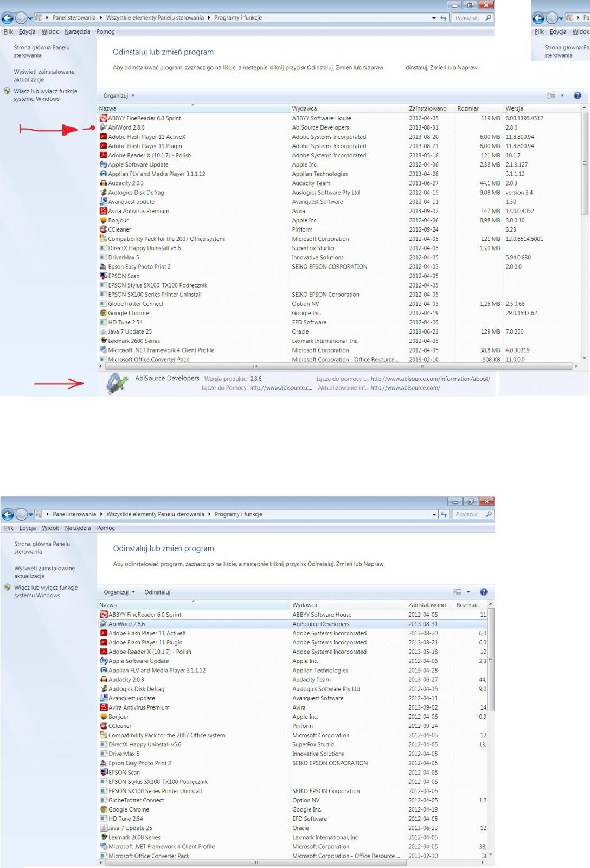Image resolution: width=590 pixels, height=868 pixels.
Task: Click the Back arrow in the lower window
Action: click(x=8, y=514)
